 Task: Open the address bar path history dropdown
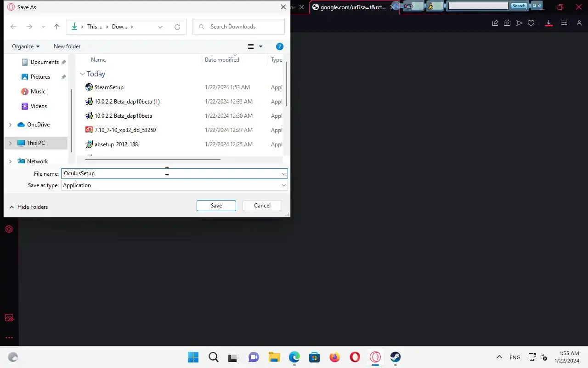(x=160, y=27)
